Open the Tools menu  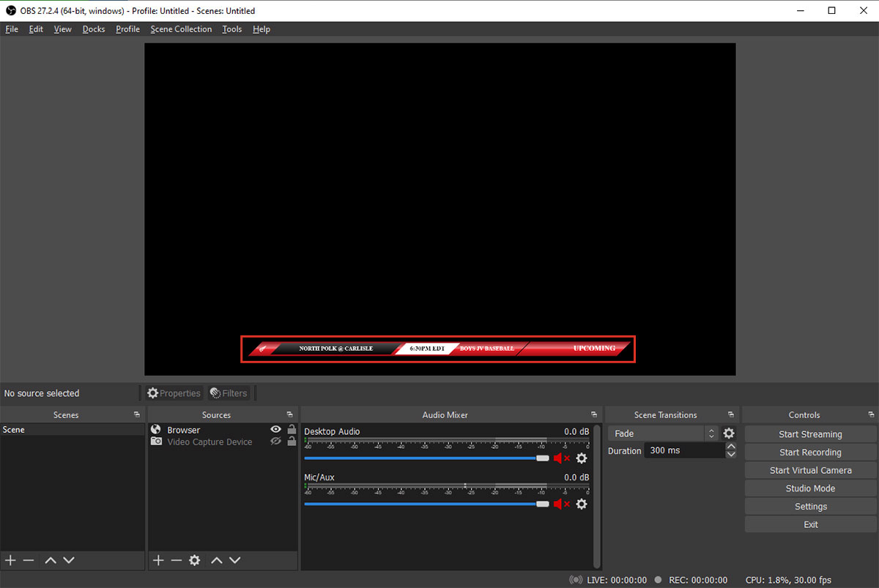[232, 29]
